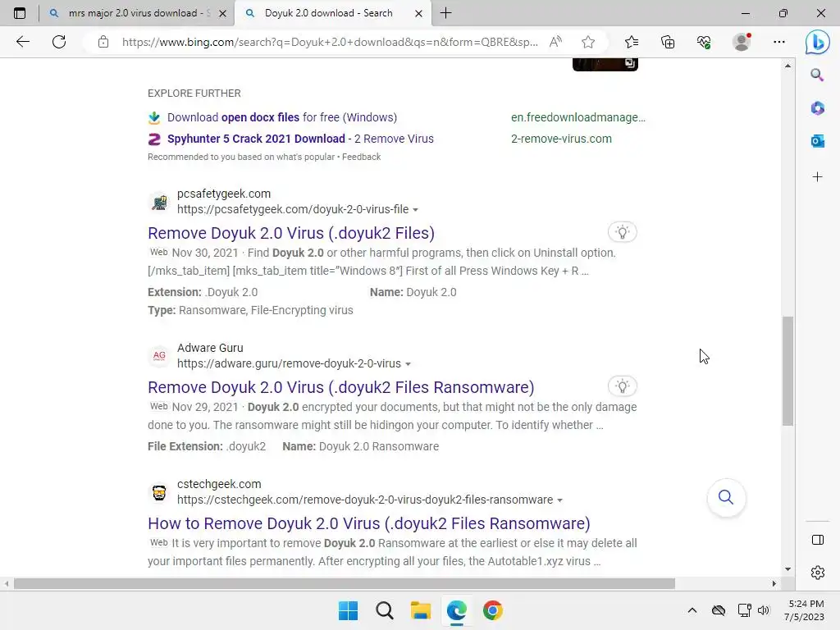
Task: Click the Feedback link
Action: click(x=361, y=157)
